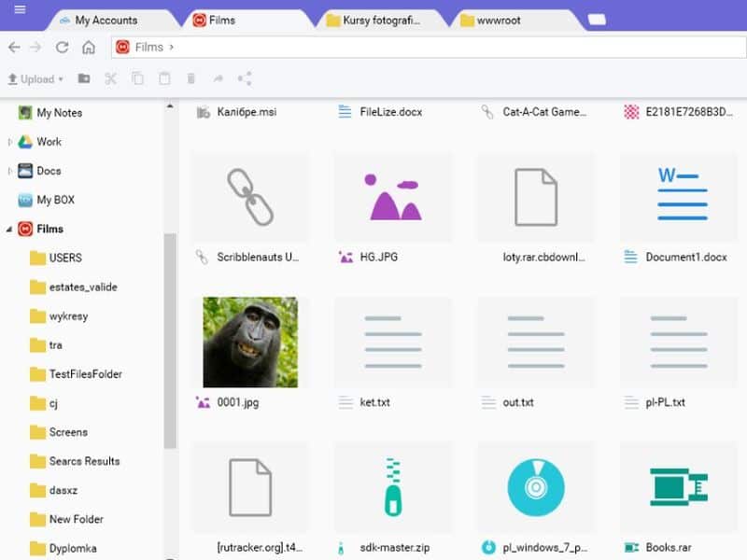Go back with the left arrow
Image resolution: width=747 pixels, height=560 pixels.
pos(14,48)
